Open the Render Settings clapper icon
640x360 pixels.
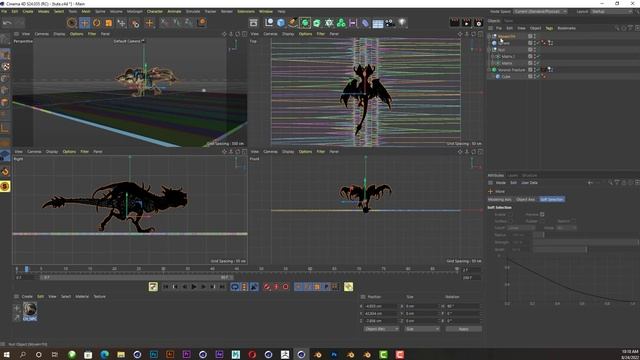(x=478, y=23)
